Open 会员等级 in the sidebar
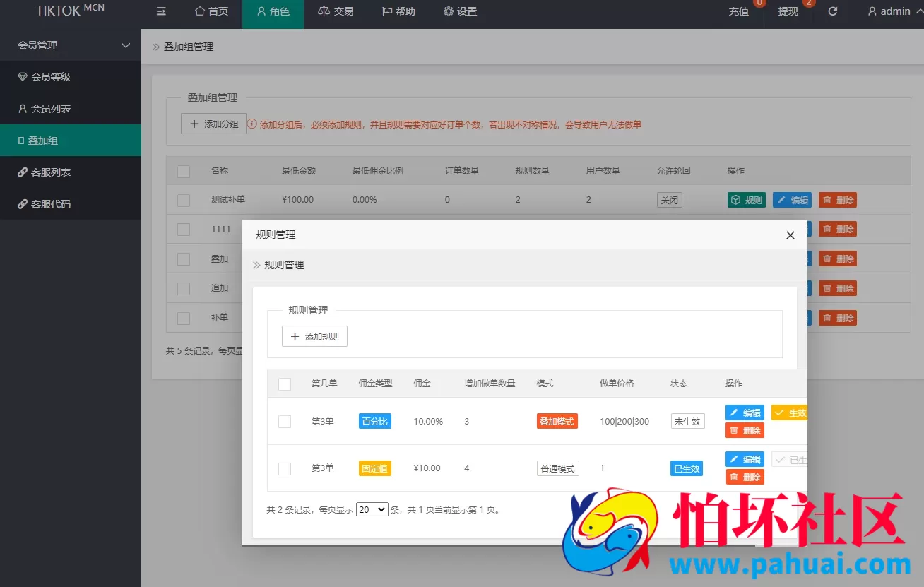This screenshot has height=587, width=924. (71, 77)
